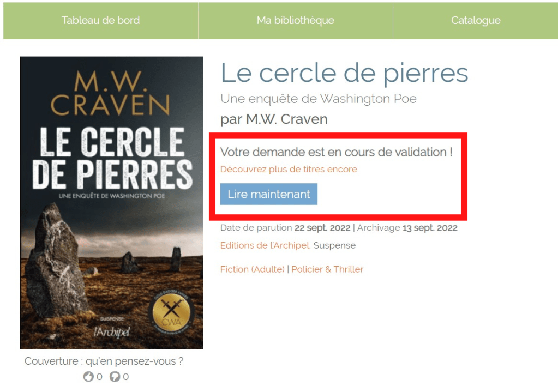558x392 pixels.
Task: Select the Fiction (Adulte) category link
Action: [253, 269]
